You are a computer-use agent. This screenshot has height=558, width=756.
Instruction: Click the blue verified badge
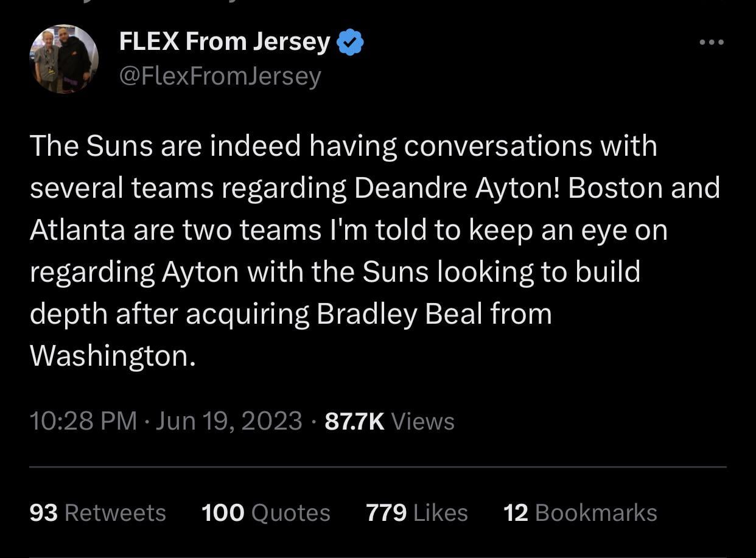point(350,43)
